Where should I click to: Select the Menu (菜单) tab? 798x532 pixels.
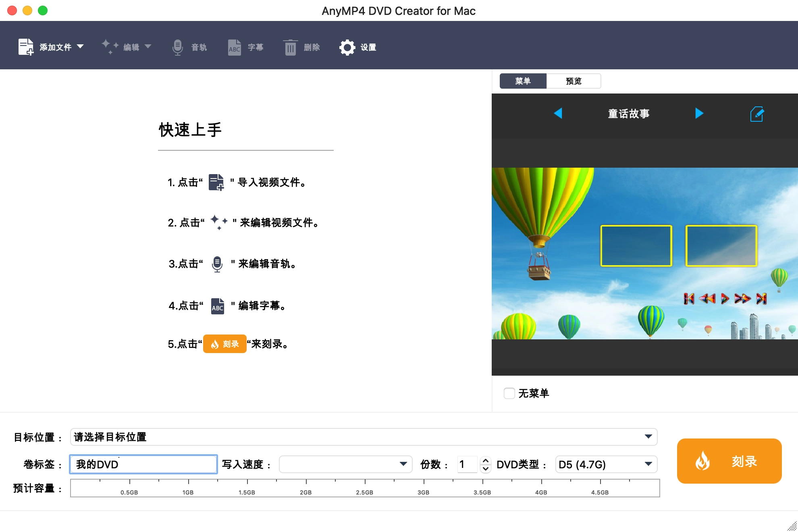tap(523, 81)
